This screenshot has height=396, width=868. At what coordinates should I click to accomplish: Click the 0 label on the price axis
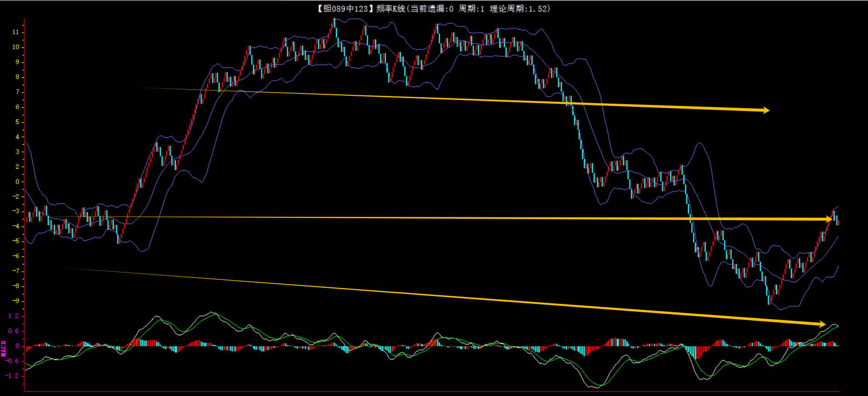(x=17, y=181)
